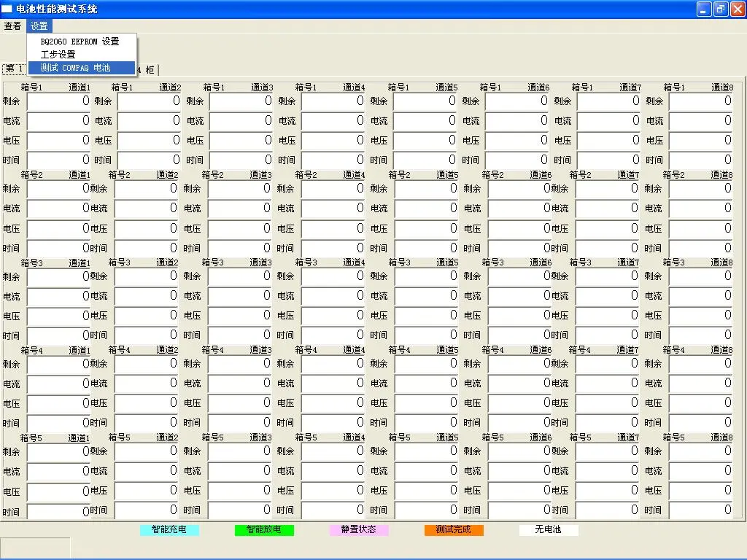The width and height of the screenshot is (747, 560).
Task: Select the 电压 field of 箱号4 通道4
Action: [x=333, y=402]
